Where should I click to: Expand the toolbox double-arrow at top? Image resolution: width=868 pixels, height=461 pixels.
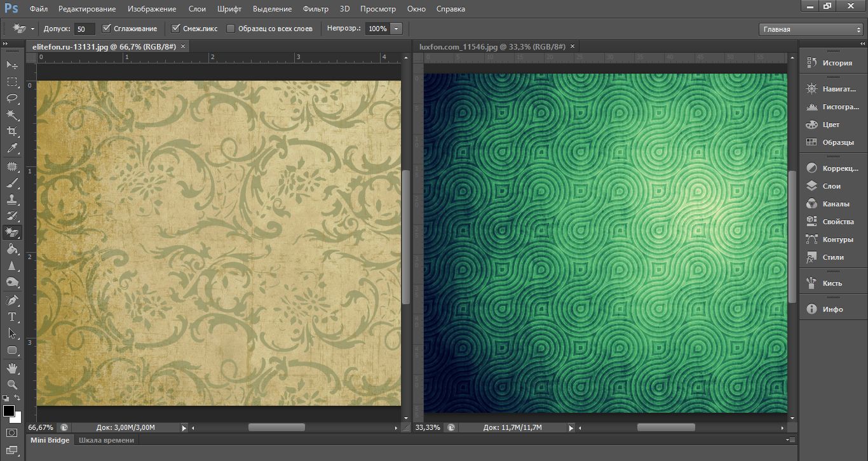(5, 44)
